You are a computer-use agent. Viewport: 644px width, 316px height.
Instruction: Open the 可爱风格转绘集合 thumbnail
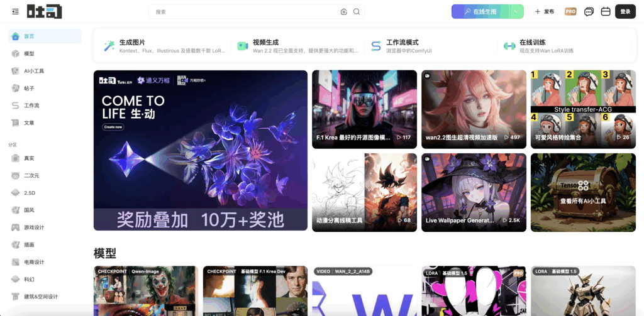click(x=583, y=109)
